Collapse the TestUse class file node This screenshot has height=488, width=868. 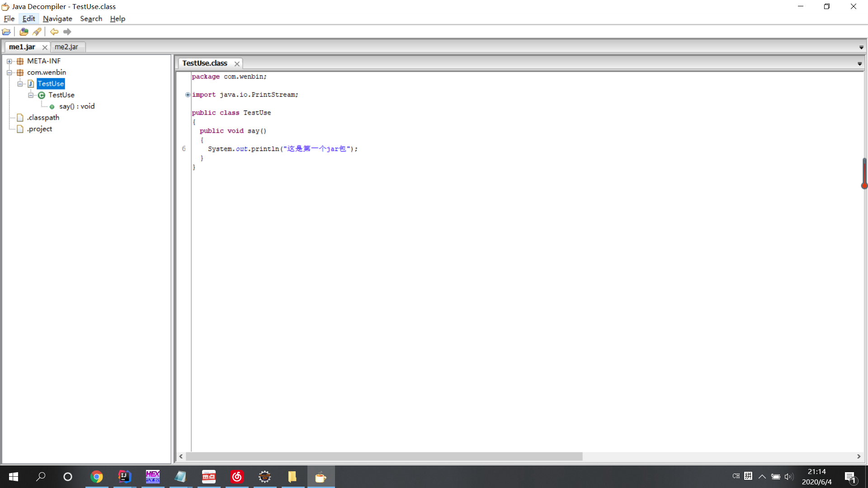[20, 84]
